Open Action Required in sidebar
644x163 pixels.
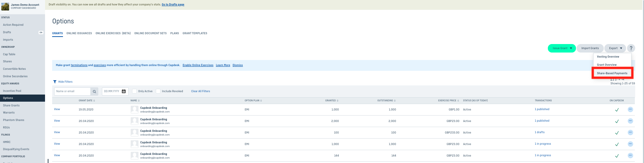13,25
